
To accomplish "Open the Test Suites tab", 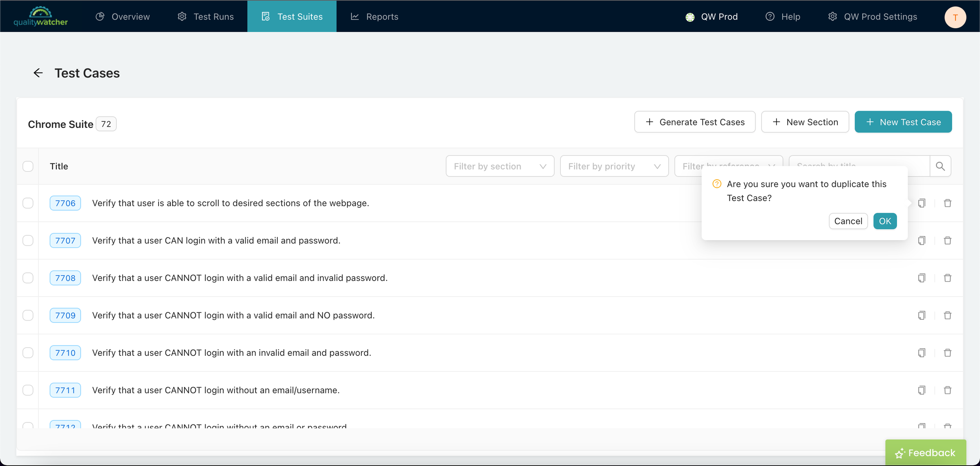I will (292, 16).
